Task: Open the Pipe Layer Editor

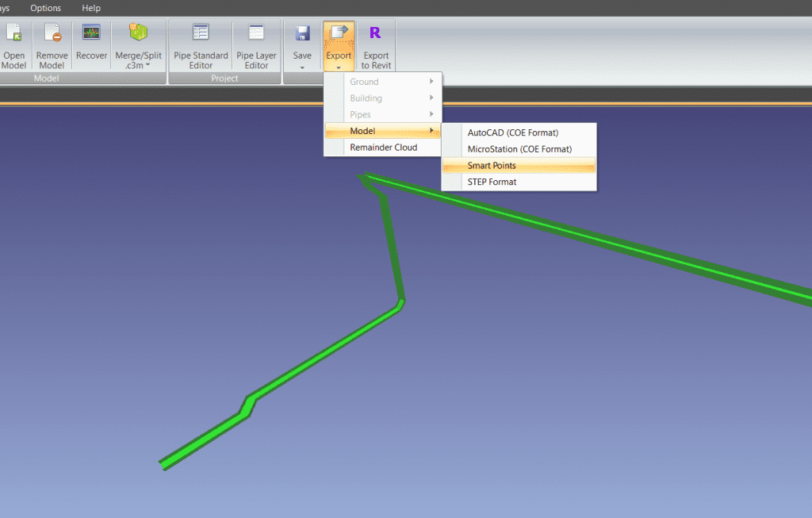Action: (256, 46)
